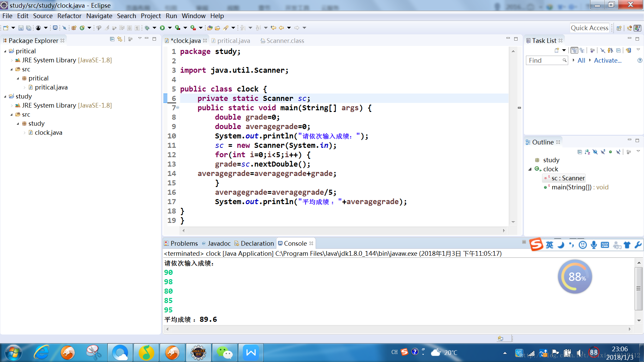Collapse the pritical project tree node
Screen dimensions: 644x362
coord(5,51)
